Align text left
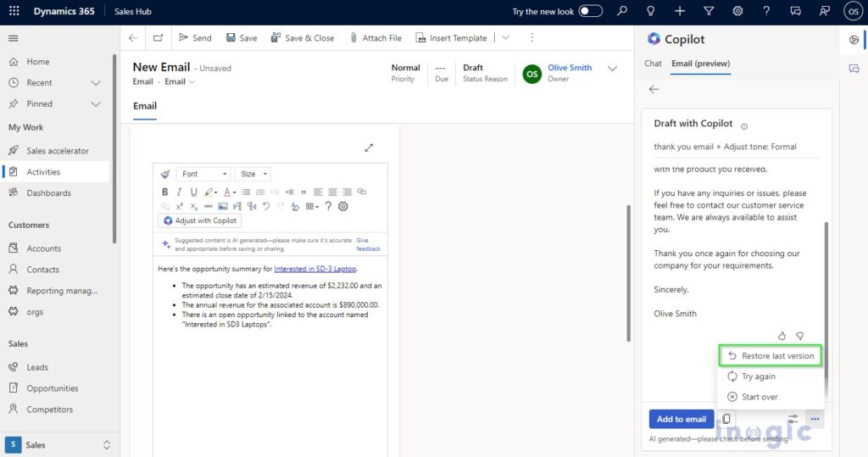The image size is (868, 457). coord(318,192)
